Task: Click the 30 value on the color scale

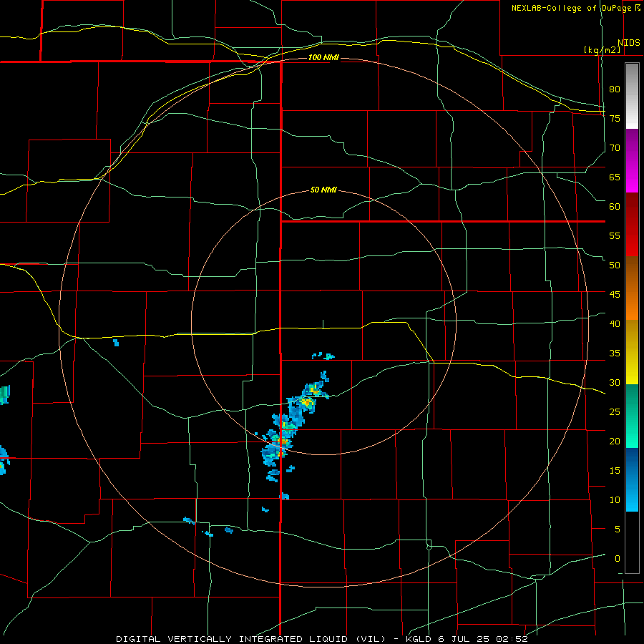Action: [615, 383]
